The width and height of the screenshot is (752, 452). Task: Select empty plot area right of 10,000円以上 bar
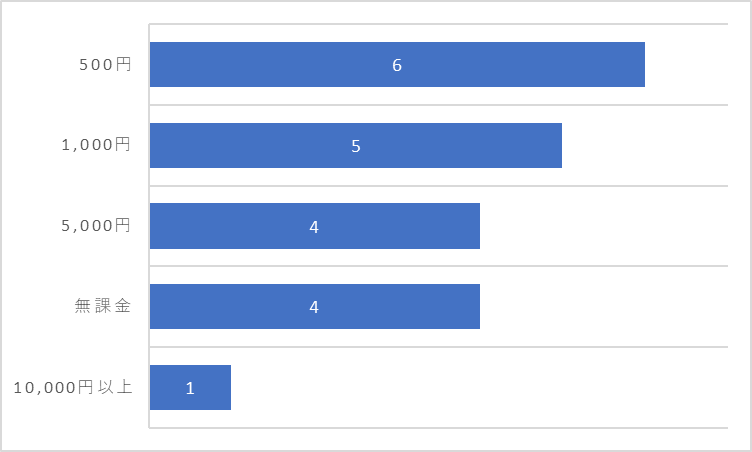coord(480,388)
